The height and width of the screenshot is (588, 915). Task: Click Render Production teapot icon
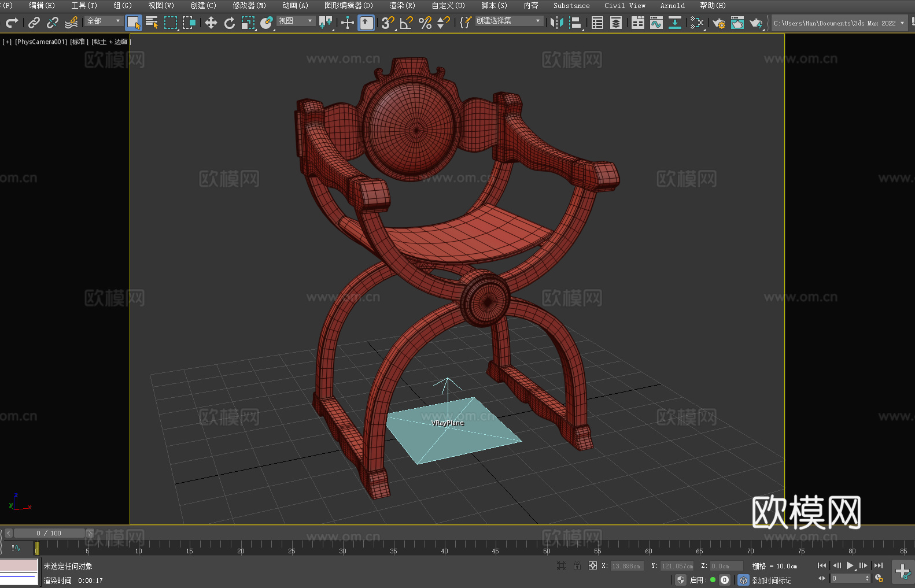756,23
